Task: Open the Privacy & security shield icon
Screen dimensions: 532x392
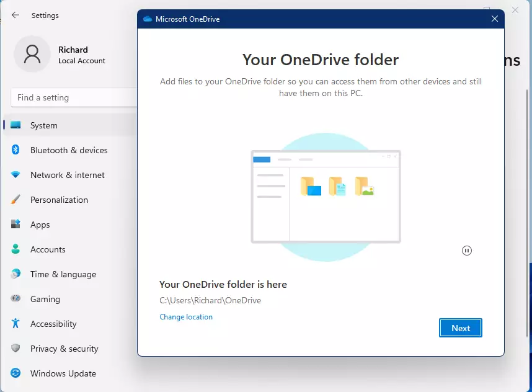Action: pos(16,348)
